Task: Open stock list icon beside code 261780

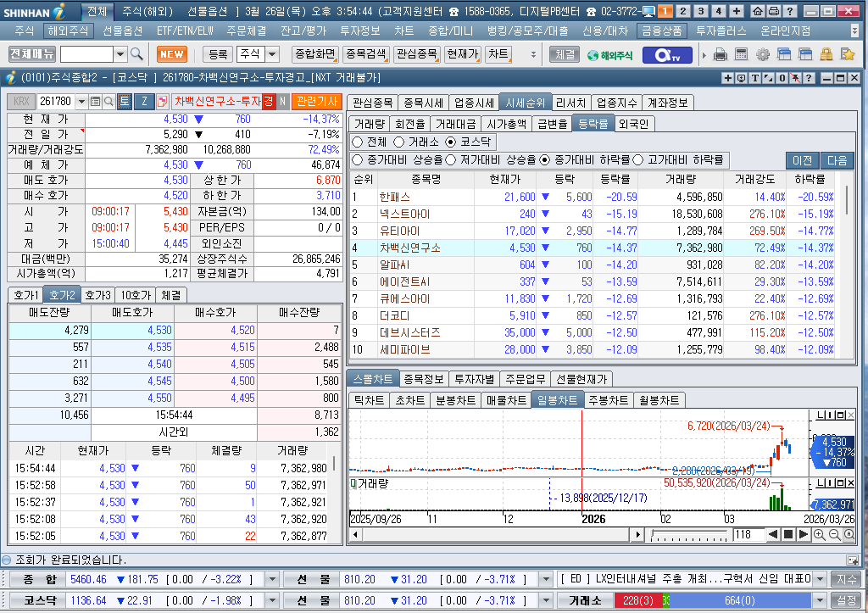Action: click(x=95, y=102)
